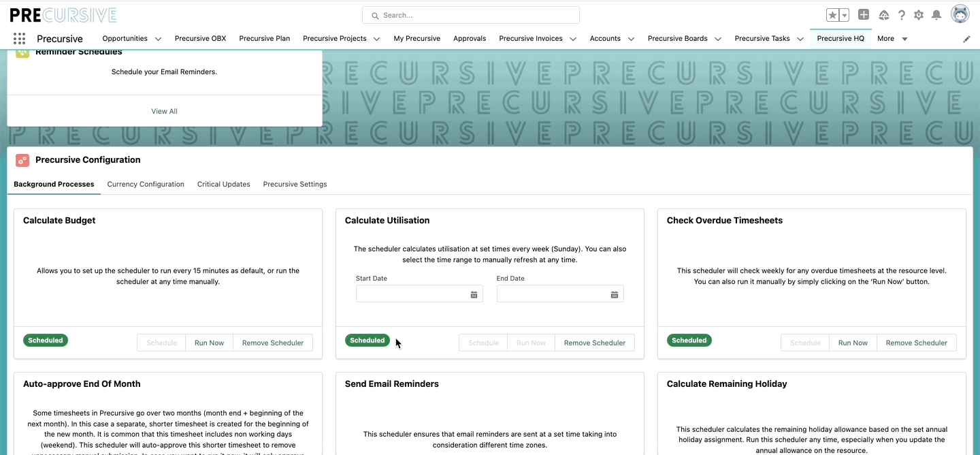Click the Calculate Utilisation card title

[387, 220]
